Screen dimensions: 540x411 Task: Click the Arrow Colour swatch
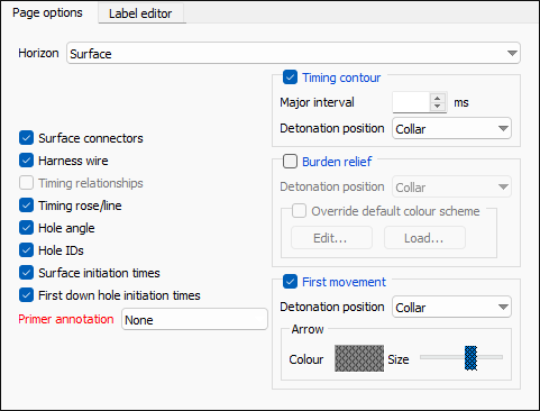click(x=359, y=359)
